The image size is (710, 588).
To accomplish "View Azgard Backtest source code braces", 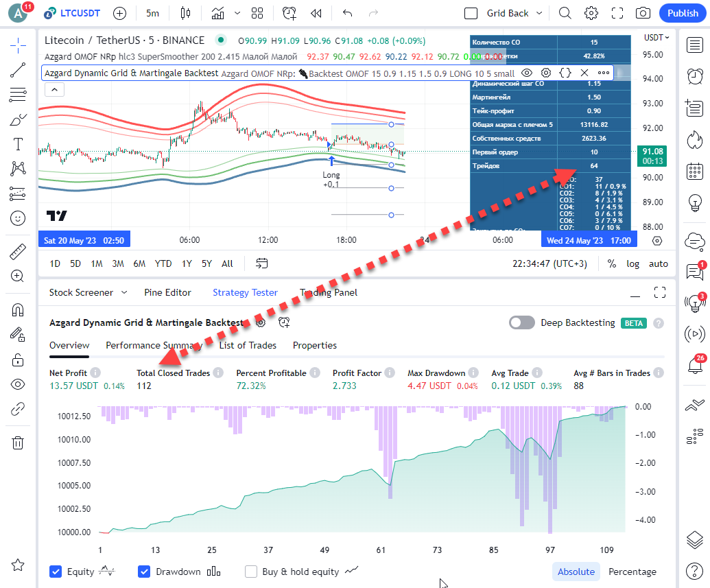I will tap(565, 73).
